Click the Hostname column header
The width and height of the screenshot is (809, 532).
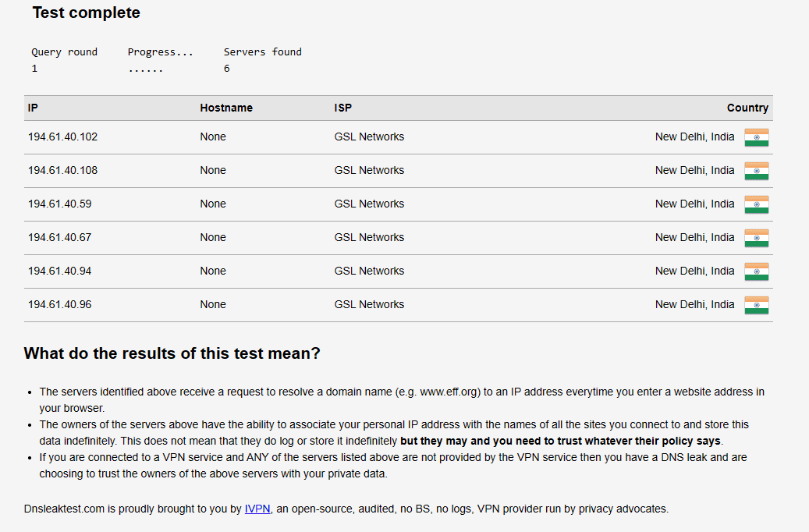[226, 108]
